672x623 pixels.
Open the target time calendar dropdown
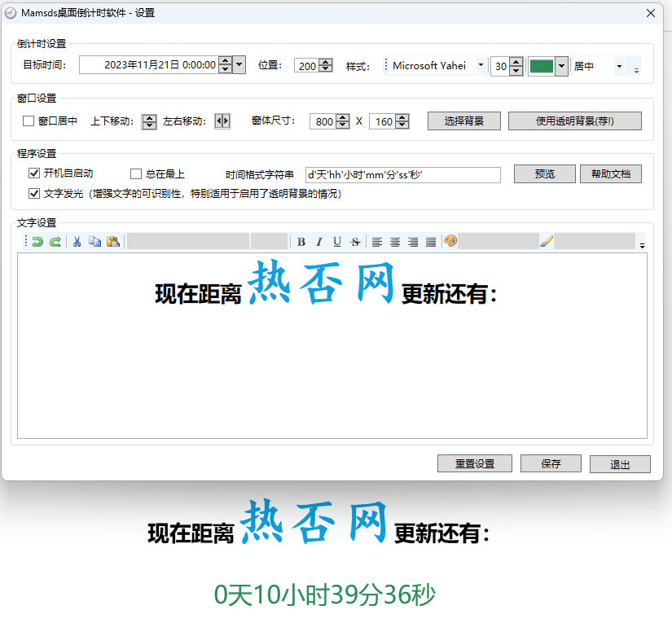tap(239, 64)
